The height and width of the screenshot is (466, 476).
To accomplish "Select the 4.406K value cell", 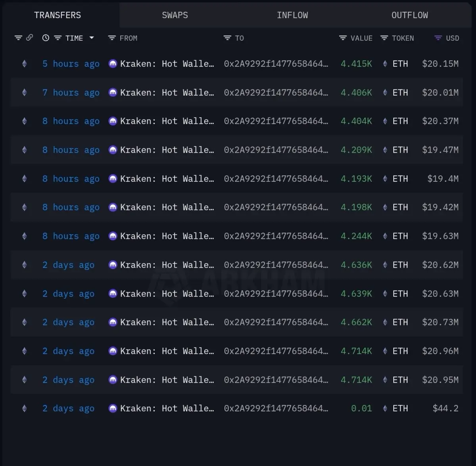I will click(x=356, y=93).
